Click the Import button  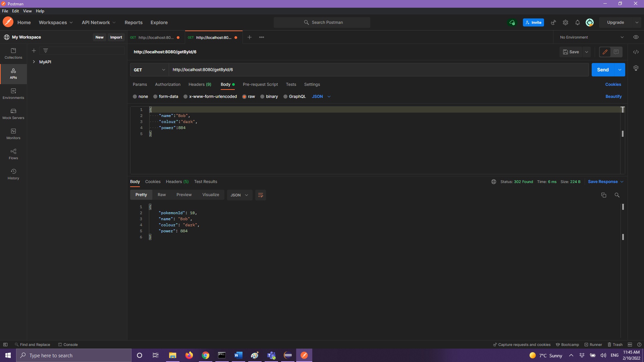(116, 37)
